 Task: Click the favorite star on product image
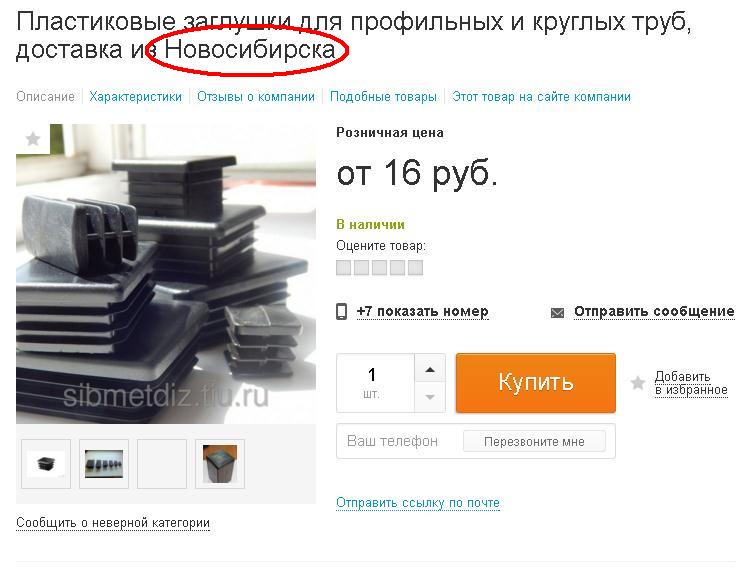coord(33,139)
